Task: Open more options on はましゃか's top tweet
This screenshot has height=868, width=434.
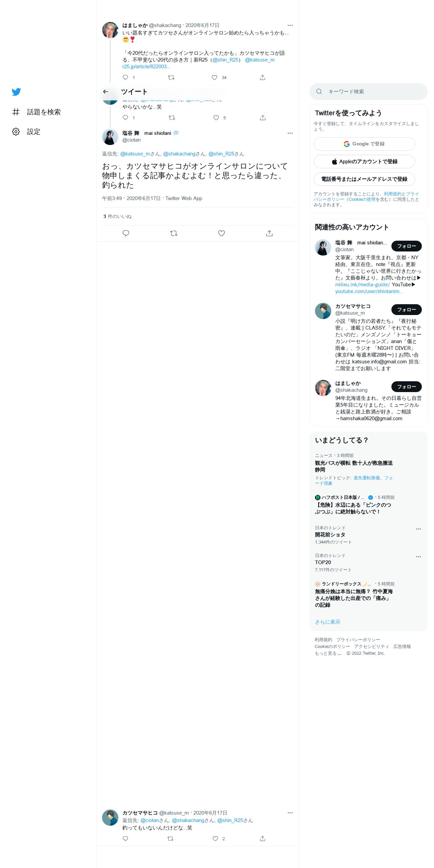Action: [290, 25]
